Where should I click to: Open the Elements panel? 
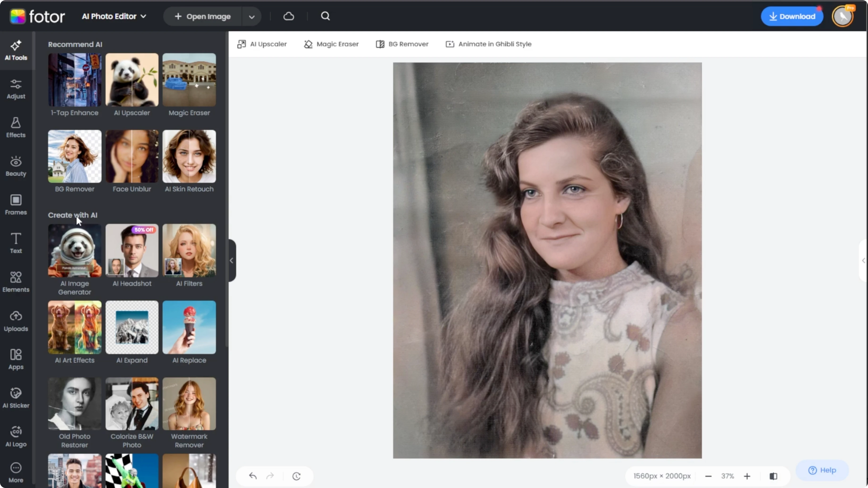[16, 282]
